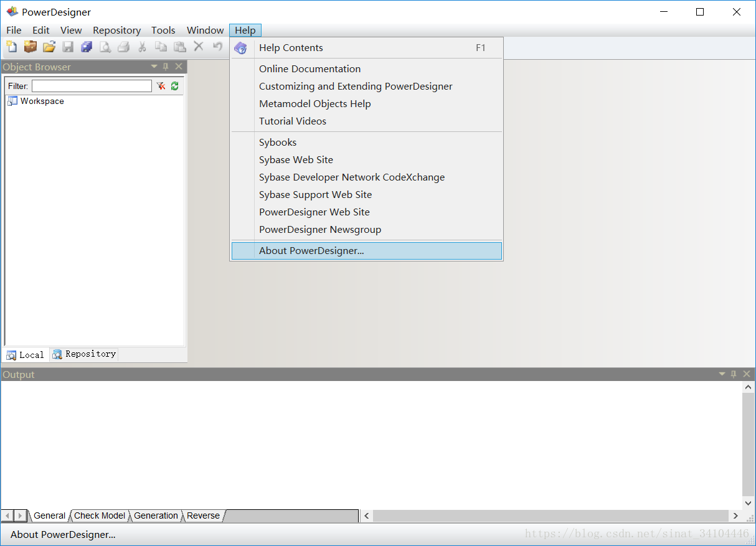Image resolution: width=756 pixels, height=546 pixels.
Task: Toggle the Output panel pin icon
Action: click(734, 374)
